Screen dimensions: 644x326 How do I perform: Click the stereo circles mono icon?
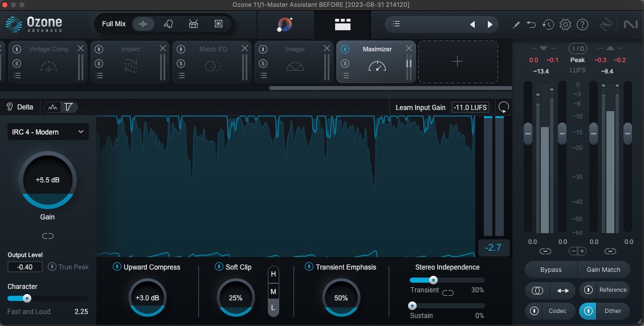pos(537,291)
